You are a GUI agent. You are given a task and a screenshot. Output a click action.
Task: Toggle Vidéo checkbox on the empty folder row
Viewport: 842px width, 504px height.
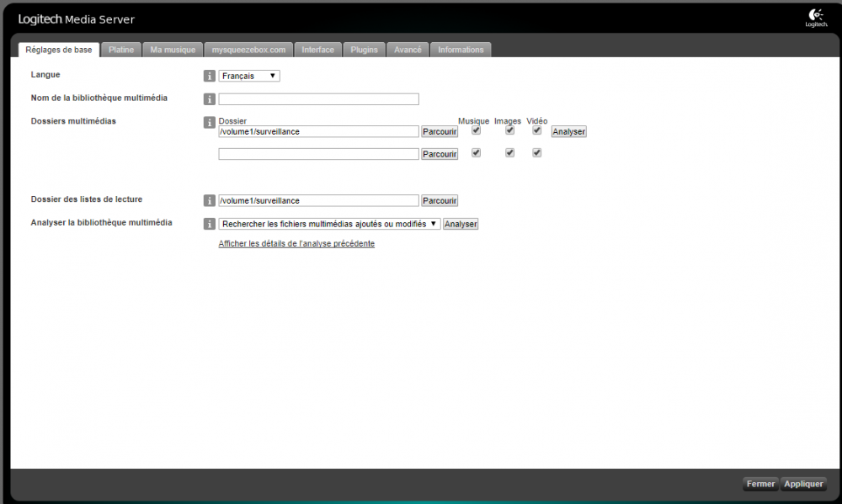point(536,153)
